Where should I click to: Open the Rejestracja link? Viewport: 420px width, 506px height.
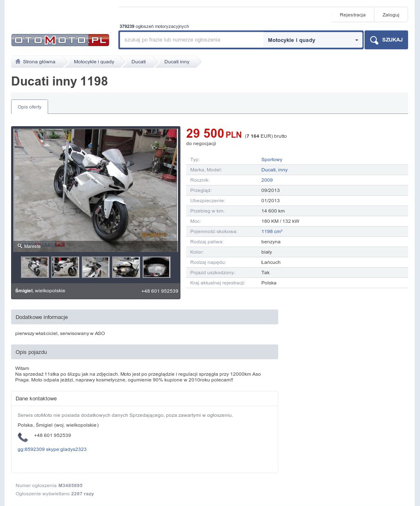point(352,15)
